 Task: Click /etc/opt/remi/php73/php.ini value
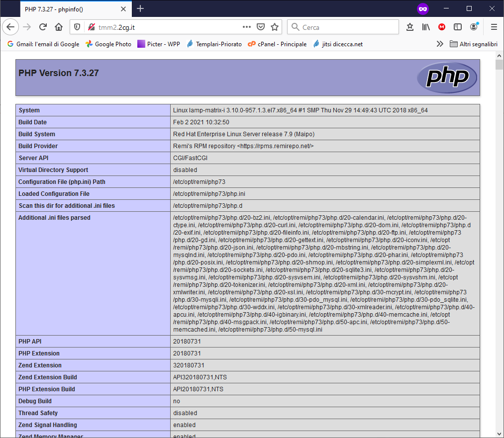209,193
